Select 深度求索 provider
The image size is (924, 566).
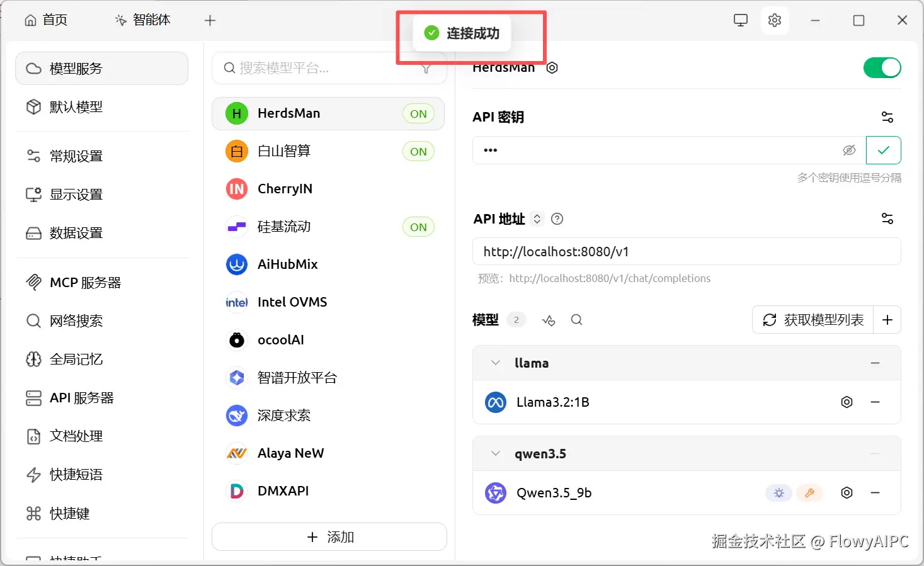pos(328,416)
